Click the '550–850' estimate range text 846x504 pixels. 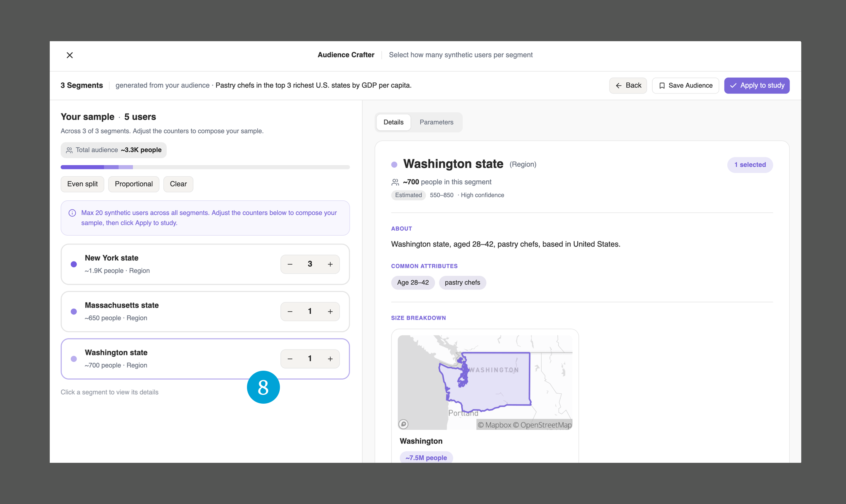tap(441, 195)
